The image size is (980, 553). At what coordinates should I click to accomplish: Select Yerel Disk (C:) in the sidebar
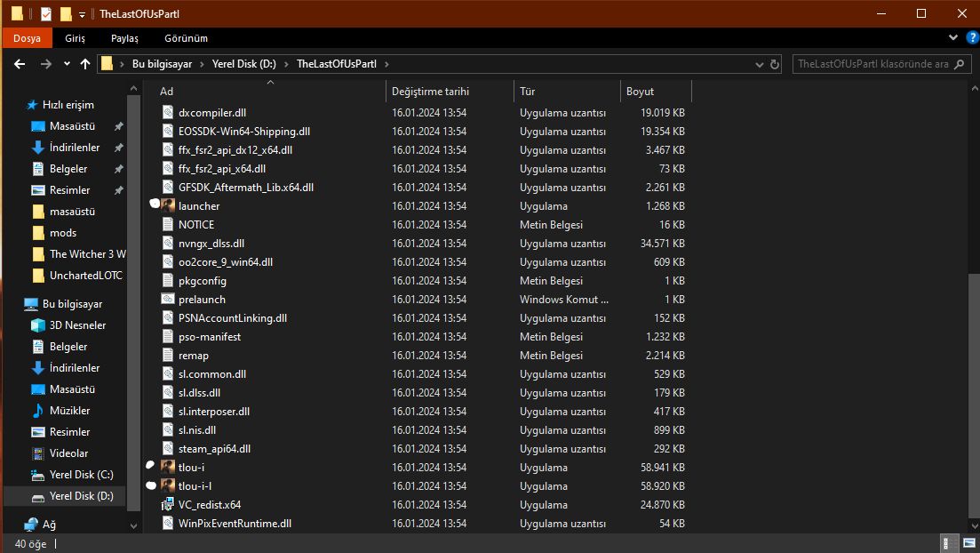coord(81,475)
